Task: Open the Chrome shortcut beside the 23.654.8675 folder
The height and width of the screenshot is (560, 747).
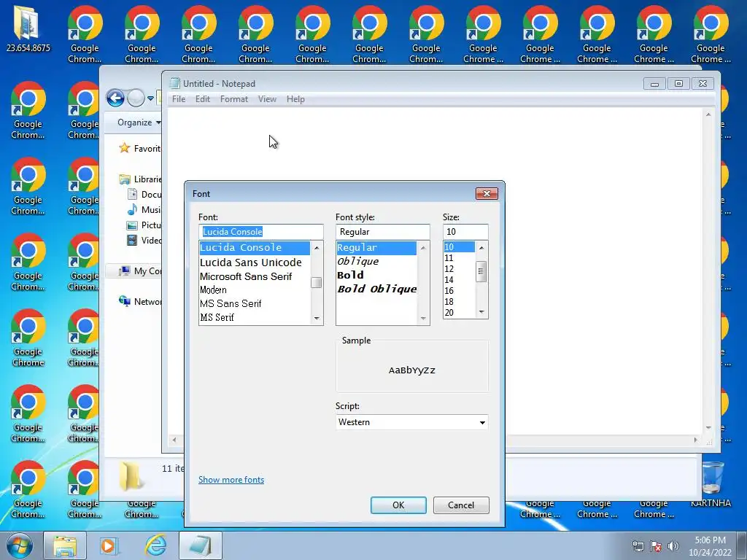Action: [85, 34]
